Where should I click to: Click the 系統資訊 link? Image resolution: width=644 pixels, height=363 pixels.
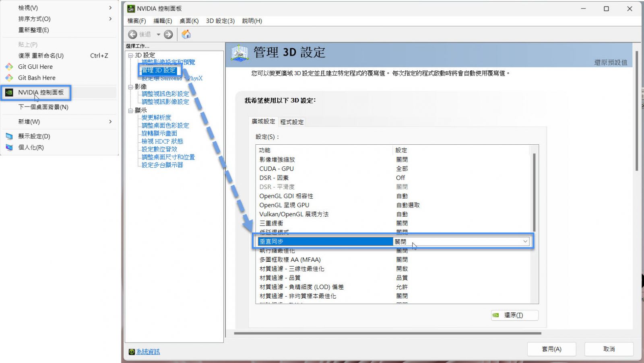(x=148, y=352)
